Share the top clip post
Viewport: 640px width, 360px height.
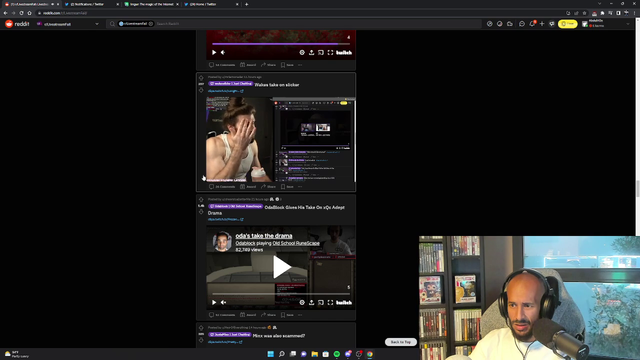pos(269,65)
